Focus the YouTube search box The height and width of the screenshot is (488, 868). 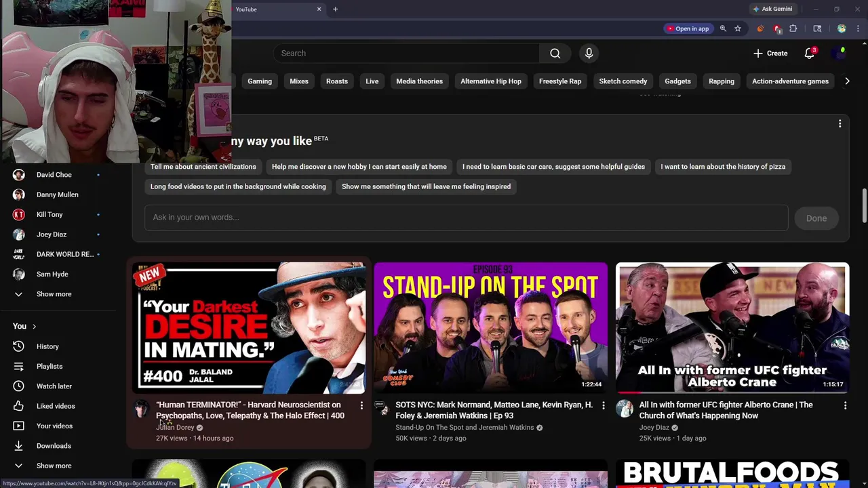pyautogui.click(x=407, y=54)
